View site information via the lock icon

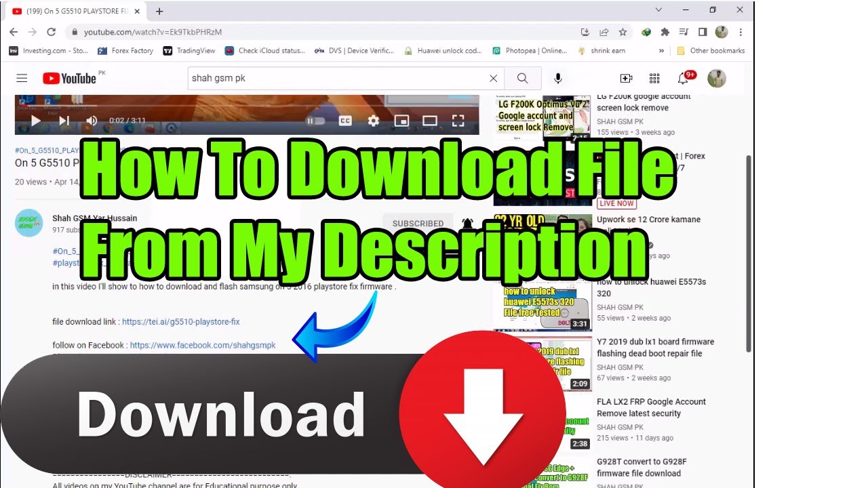pyautogui.click(x=75, y=32)
